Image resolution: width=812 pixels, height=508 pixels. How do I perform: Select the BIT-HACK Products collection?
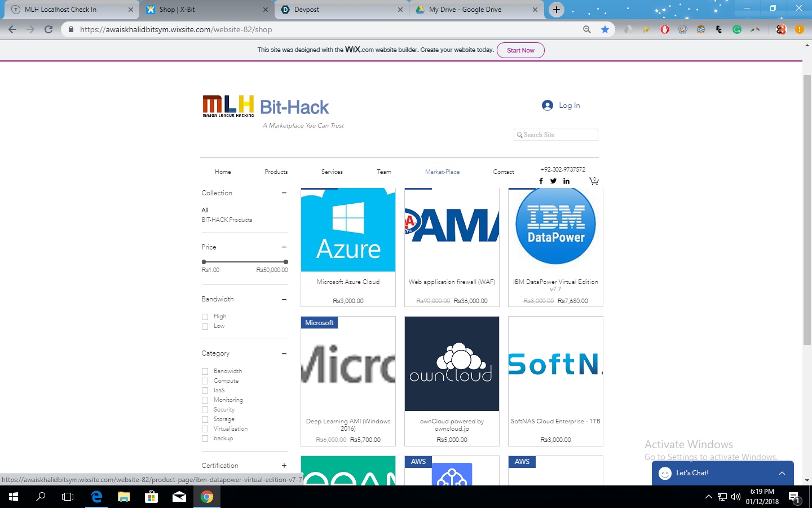[x=227, y=220]
